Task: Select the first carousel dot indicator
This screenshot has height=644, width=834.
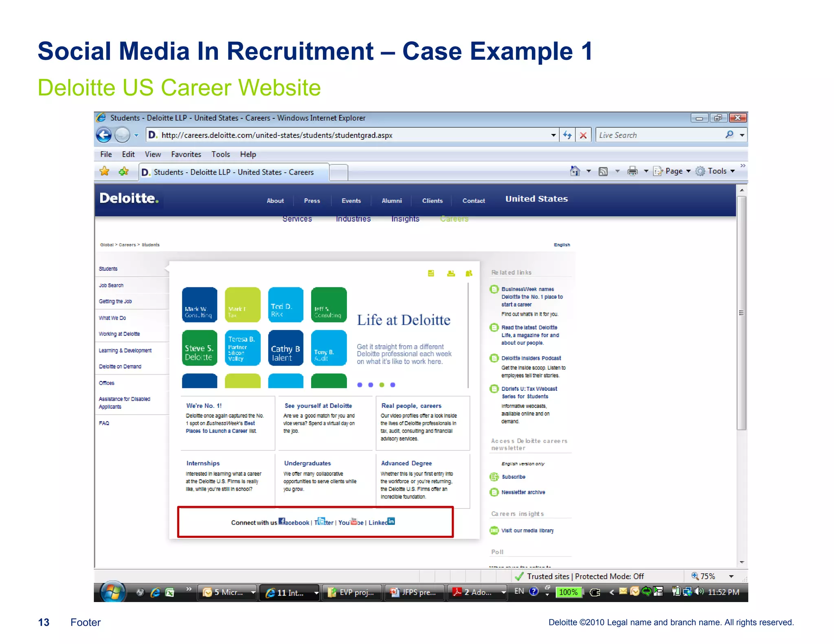Action: (360, 385)
